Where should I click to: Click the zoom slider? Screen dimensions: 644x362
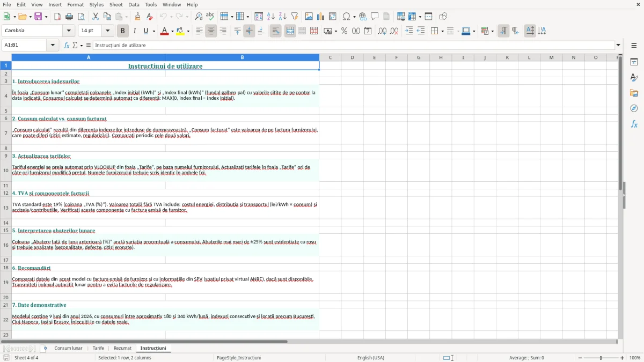(601, 358)
